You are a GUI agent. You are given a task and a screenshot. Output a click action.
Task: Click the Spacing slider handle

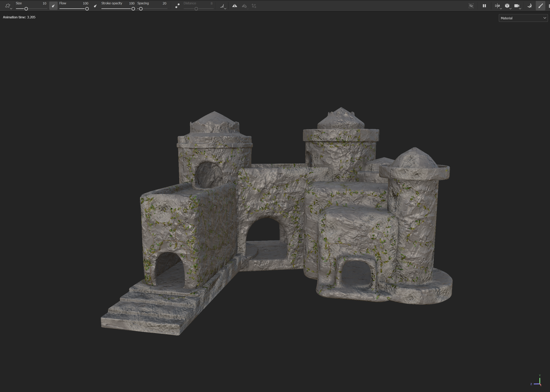pos(141,9)
